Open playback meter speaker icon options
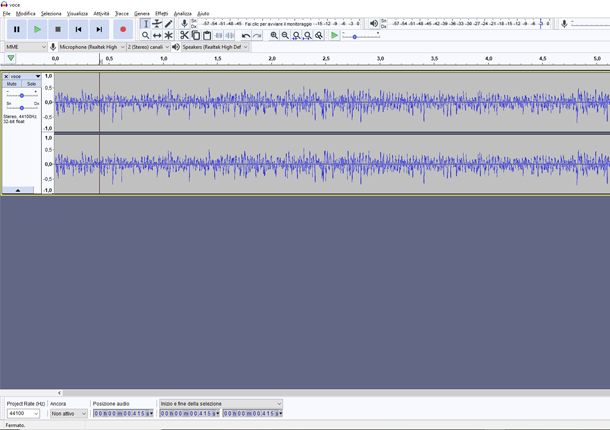 [374, 23]
